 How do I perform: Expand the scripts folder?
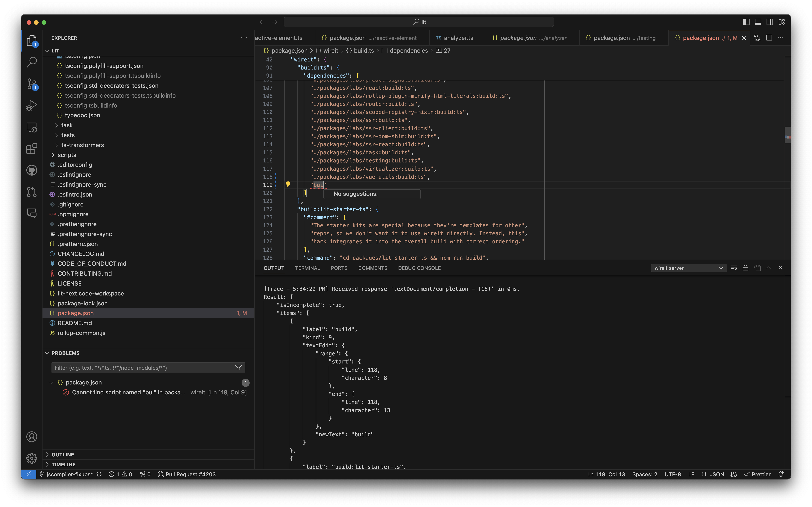[67, 155]
